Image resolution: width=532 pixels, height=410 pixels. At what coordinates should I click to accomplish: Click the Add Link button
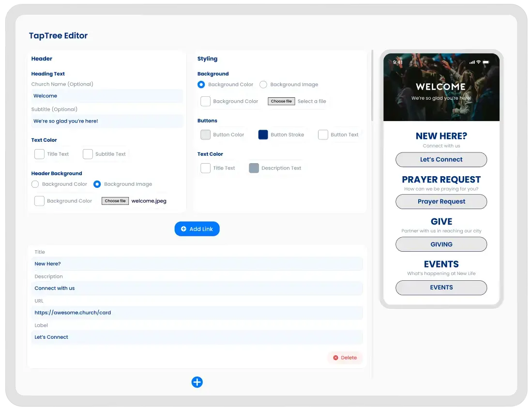coord(197,229)
